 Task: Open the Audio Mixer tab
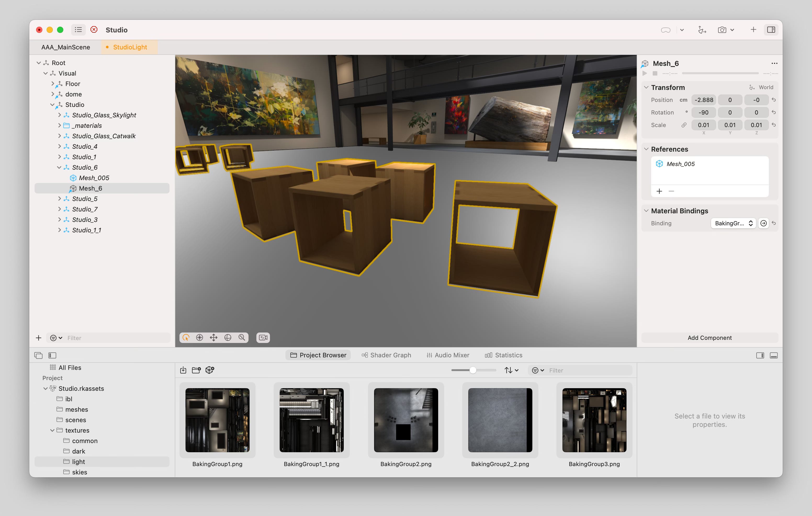448,355
